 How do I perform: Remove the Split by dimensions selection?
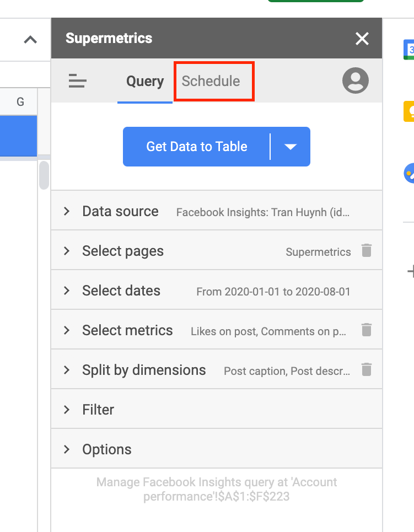pyautogui.click(x=366, y=370)
